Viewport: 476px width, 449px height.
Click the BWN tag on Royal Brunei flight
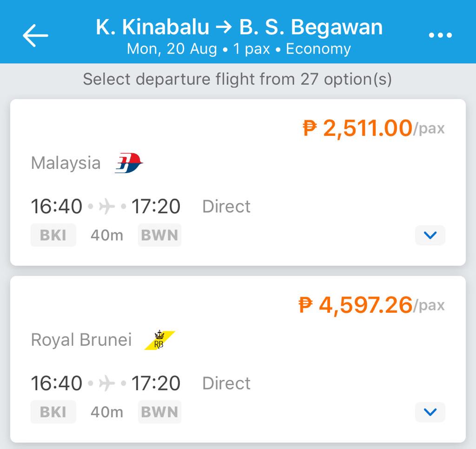[x=159, y=412]
